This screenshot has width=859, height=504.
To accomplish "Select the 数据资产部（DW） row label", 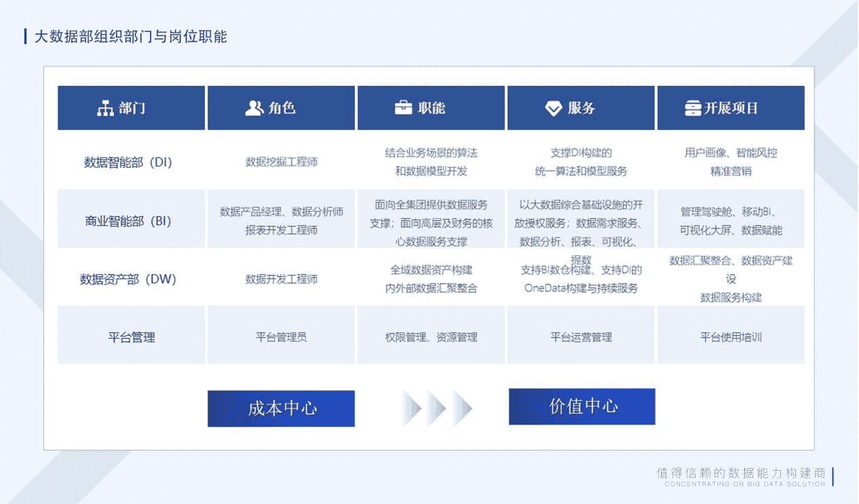I will click(x=128, y=279).
